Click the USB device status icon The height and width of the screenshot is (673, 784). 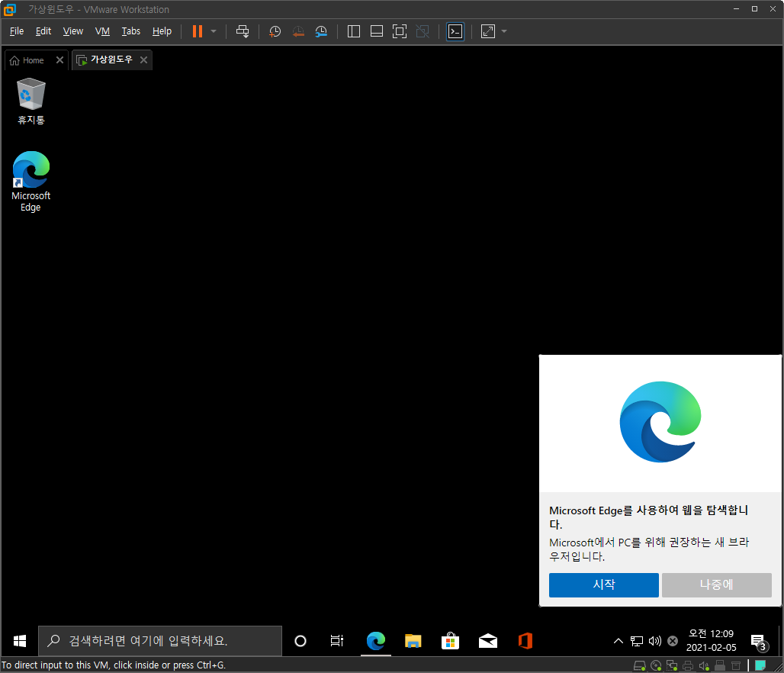(x=720, y=665)
